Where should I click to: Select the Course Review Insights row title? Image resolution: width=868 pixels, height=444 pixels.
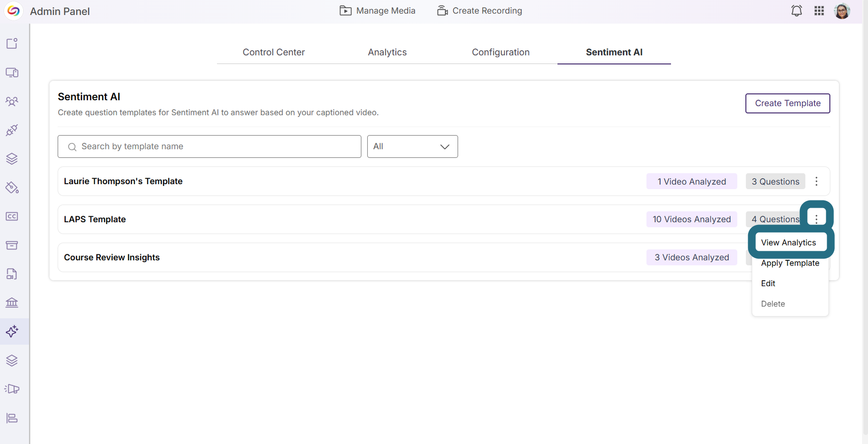[x=112, y=257]
